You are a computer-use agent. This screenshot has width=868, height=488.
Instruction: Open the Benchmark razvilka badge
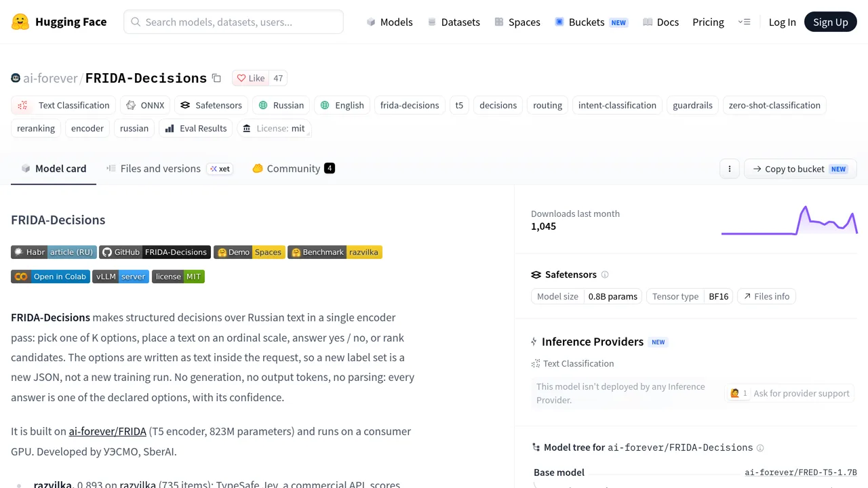[335, 252]
